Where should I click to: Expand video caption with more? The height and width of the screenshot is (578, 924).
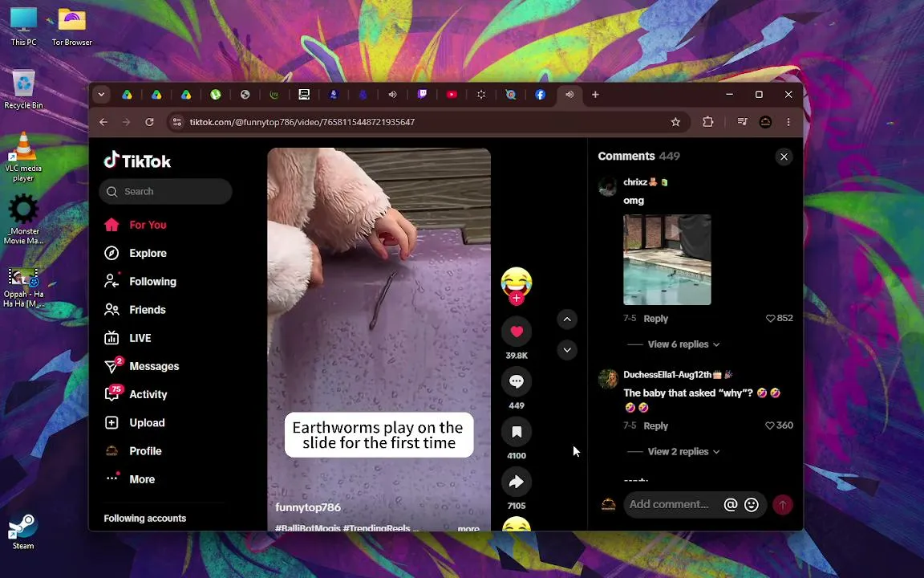coord(468,528)
